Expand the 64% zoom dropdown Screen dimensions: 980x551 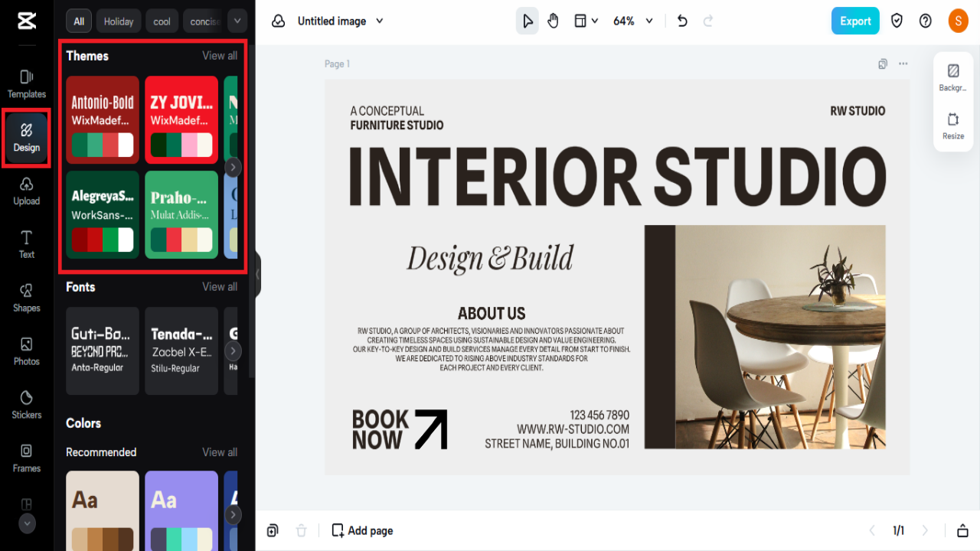point(649,21)
